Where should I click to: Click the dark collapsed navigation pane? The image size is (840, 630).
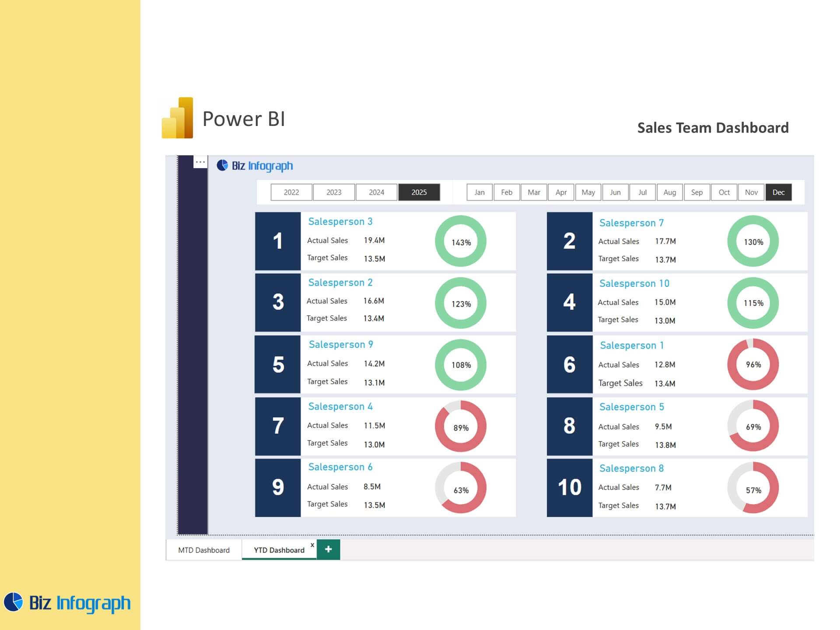tap(193, 350)
